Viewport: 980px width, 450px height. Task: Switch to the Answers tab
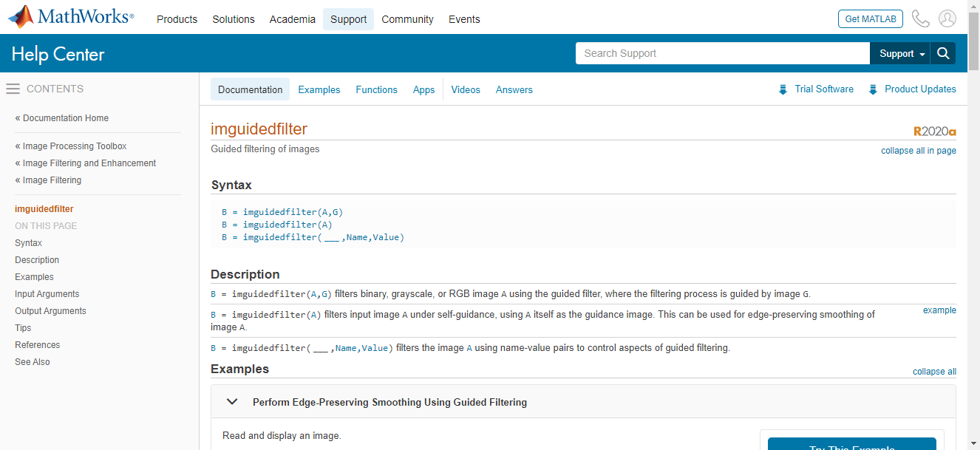pyautogui.click(x=514, y=89)
